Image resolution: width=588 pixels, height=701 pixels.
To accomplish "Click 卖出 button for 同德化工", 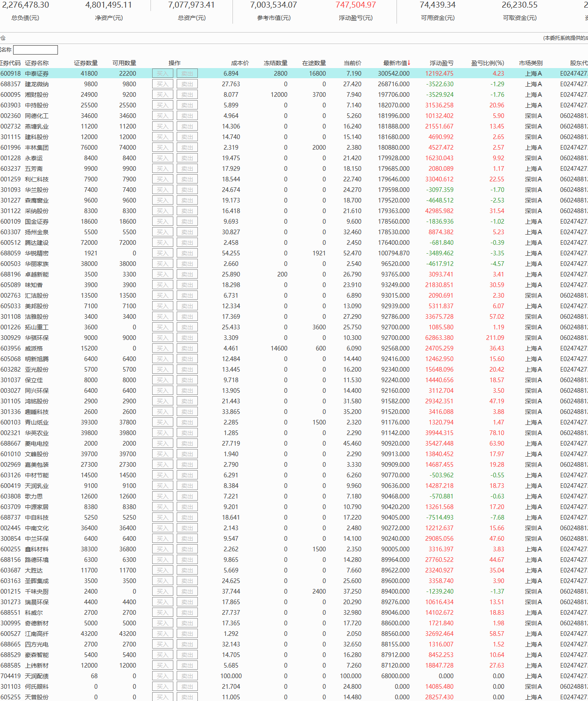I will (x=187, y=116).
